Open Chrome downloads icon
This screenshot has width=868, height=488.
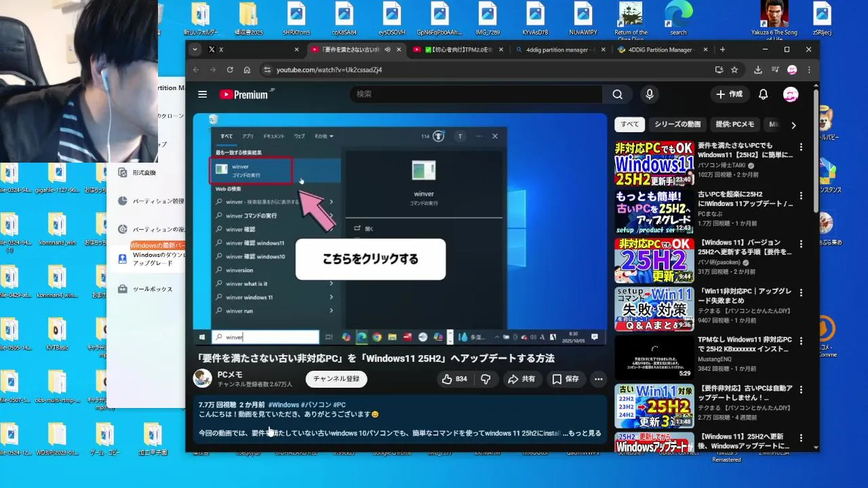[758, 70]
